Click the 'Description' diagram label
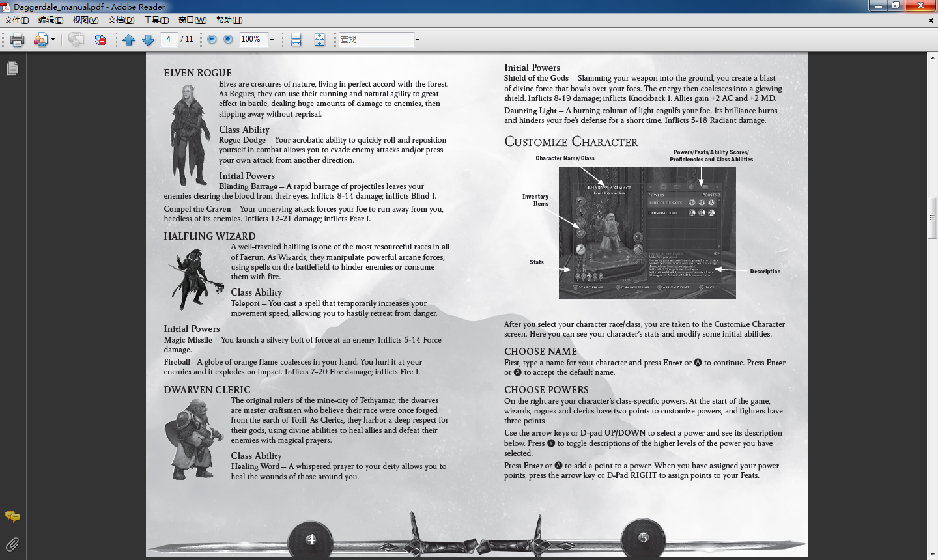This screenshot has width=938, height=560. 765,272
